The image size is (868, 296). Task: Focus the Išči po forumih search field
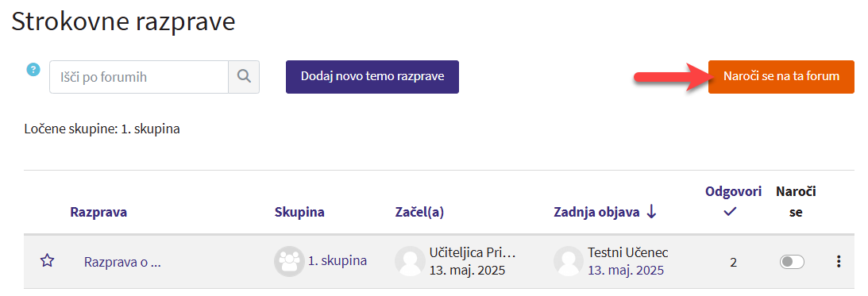click(139, 76)
